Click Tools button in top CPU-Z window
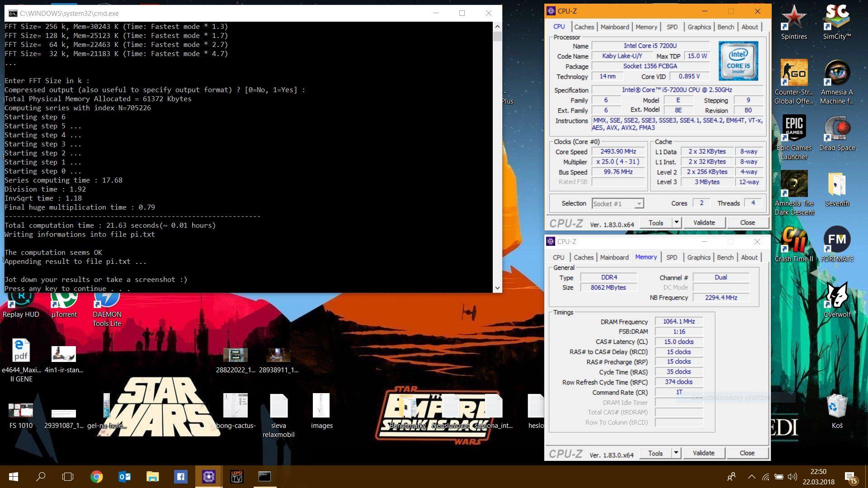 tap(656, 222)
